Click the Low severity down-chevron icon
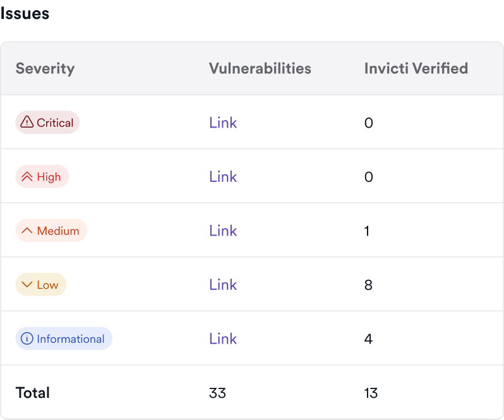504x420 pixels. tap(27, 285)
